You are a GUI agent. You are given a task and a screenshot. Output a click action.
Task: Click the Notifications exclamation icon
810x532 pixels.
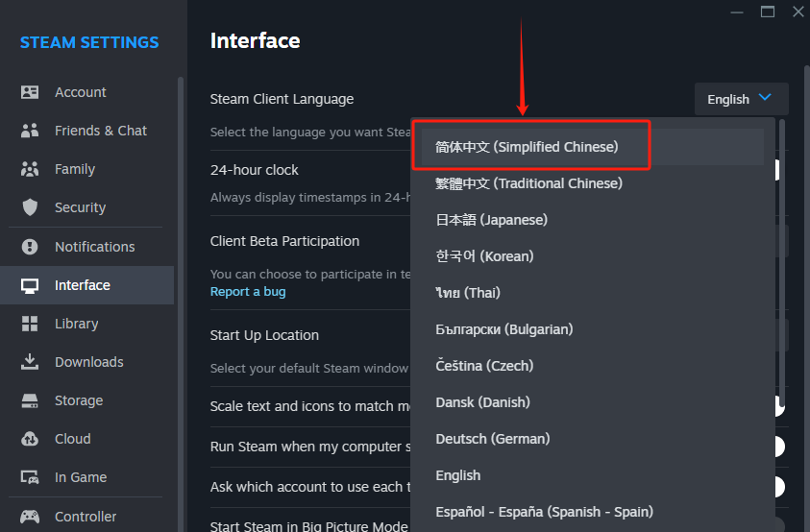tap(30, 247)
